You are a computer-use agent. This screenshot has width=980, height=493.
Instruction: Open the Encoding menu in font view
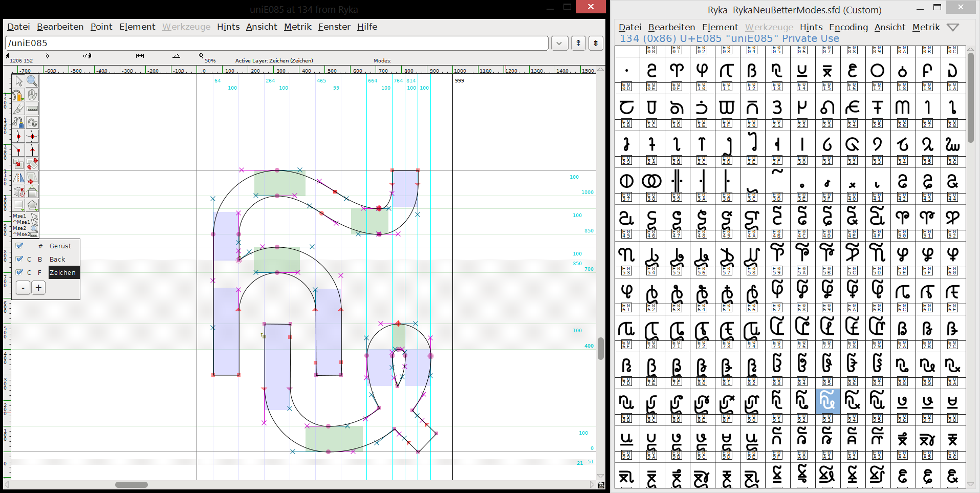pos(848,27)
